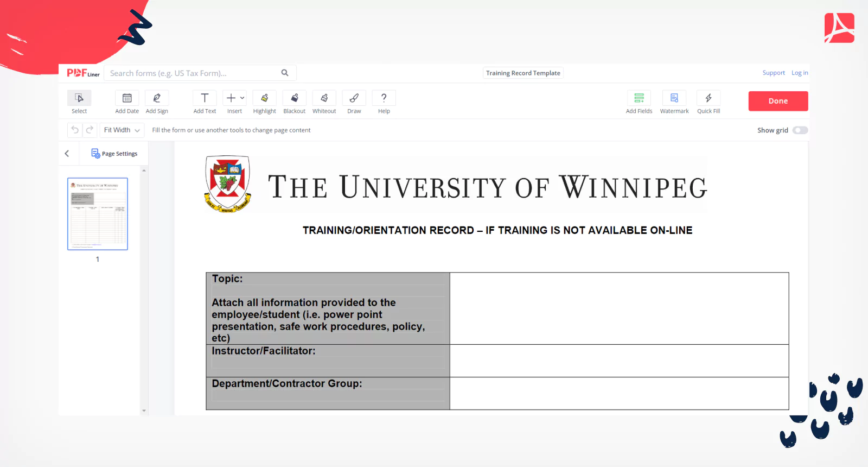Screen dimensions: 868x467
Task: Pick the Draw tool
Action: [354, 102]
